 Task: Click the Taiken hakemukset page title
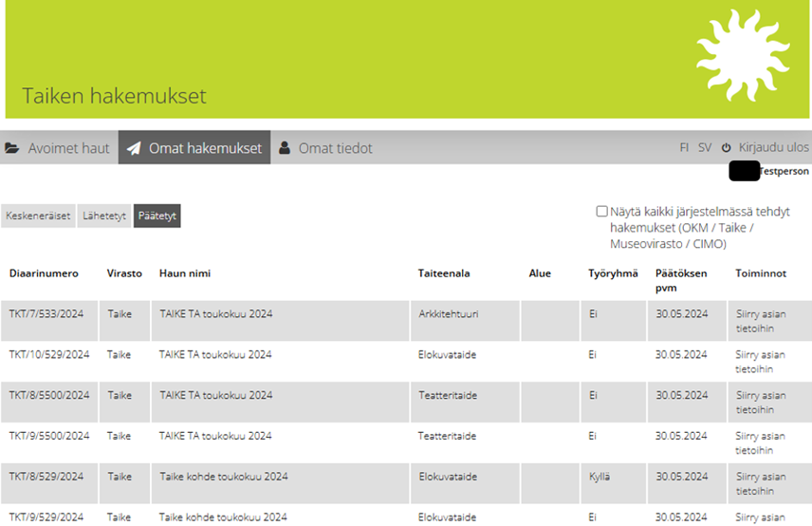point(114,97)
